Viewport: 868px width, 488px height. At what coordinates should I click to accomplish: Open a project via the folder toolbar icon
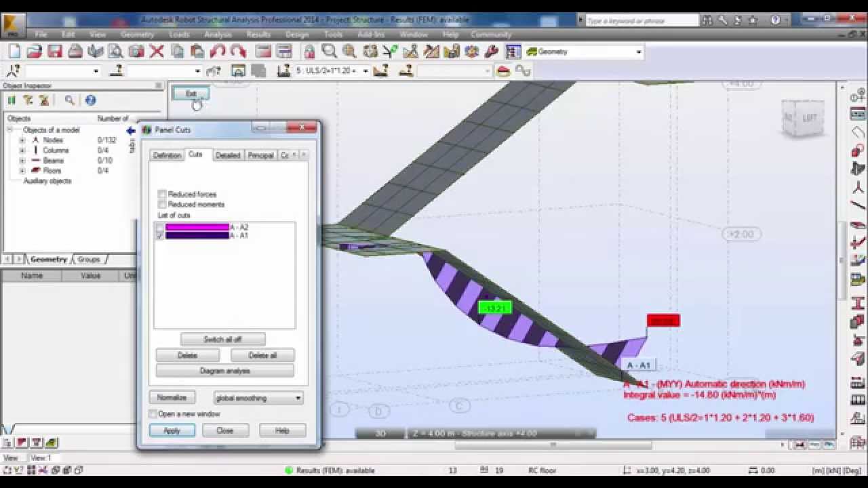pyautogui.click(x=35, y=52)
